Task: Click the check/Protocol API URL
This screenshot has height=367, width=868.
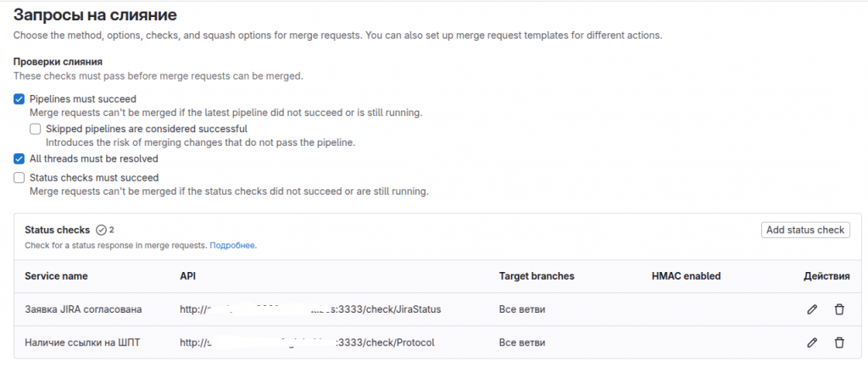Action: [307, 342]
